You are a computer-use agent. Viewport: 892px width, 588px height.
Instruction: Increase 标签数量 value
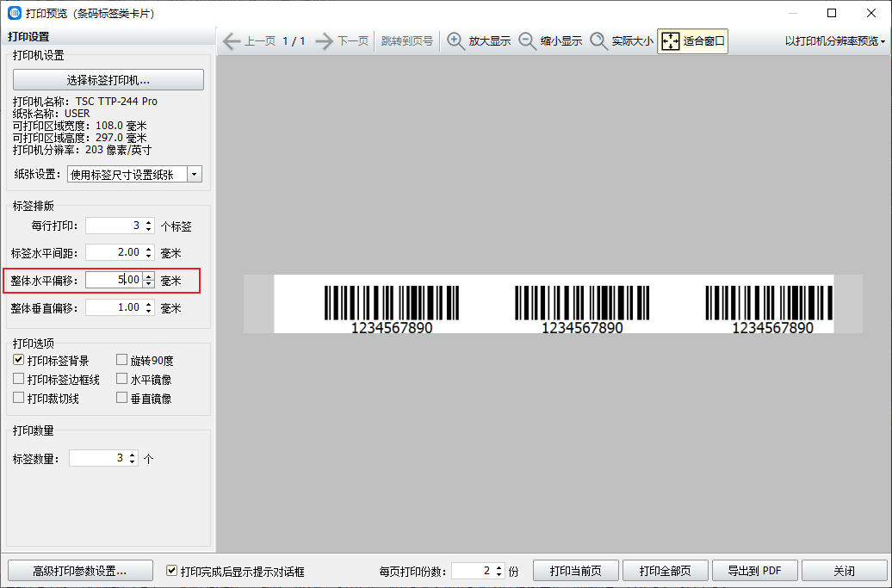pyautogui.click(x=133, y=455)
